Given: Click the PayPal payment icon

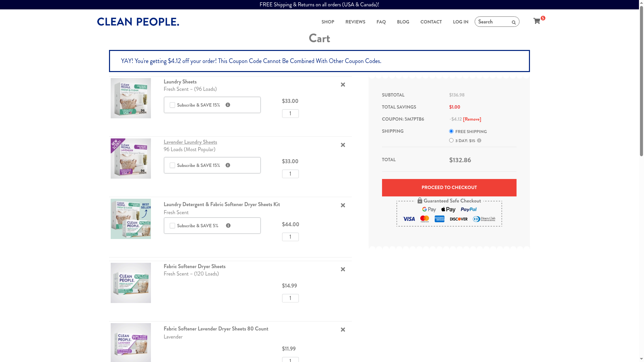Looking at the screenshot, I should [x=469, y=209].
